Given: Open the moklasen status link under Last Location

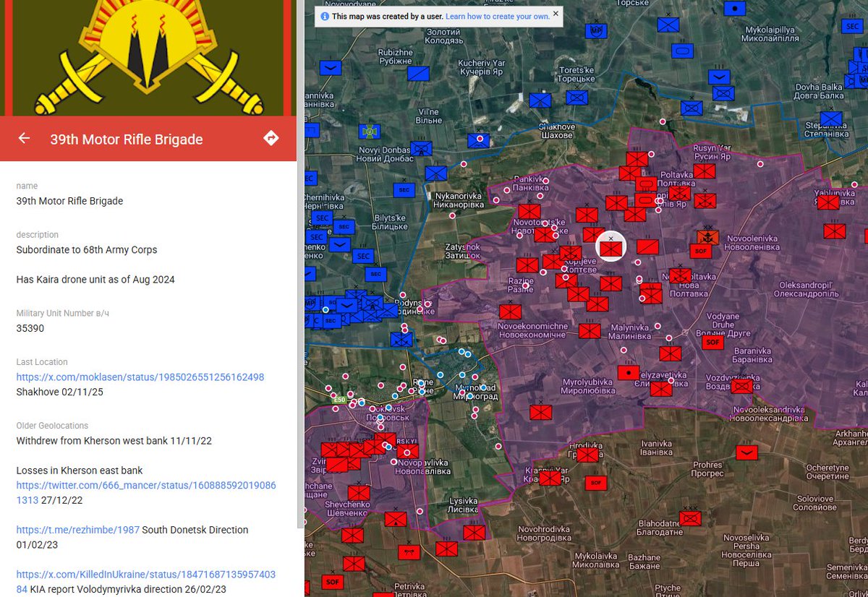Looking at the screenshot, I should coord(140,377).
